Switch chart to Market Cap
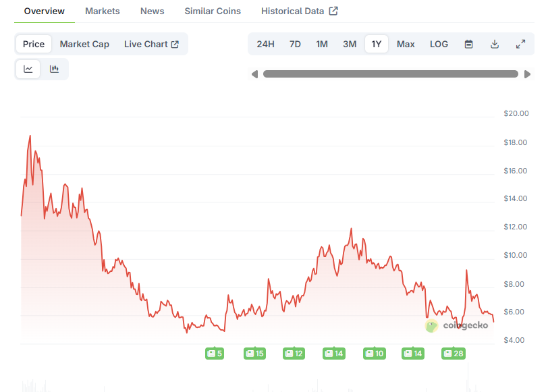The width and height of the screenshot is (548, 392). [84, 44]
